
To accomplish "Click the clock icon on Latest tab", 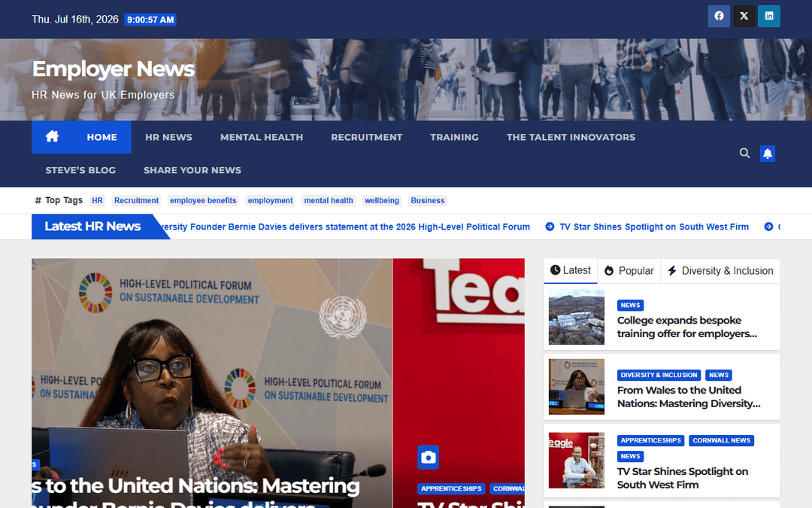I will point(555,270).
